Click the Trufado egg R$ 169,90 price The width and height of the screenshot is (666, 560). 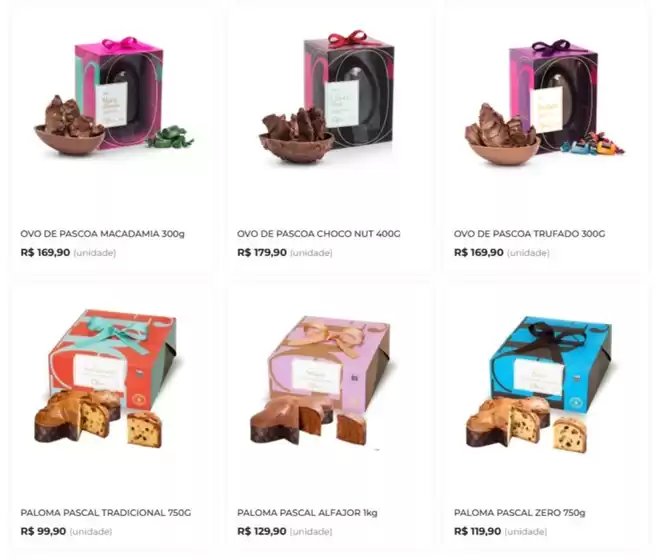(479, 252)
